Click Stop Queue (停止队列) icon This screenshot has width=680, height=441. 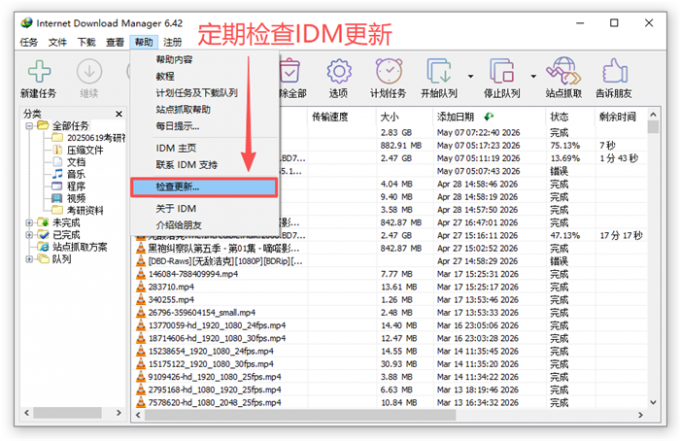pos(502,72)
